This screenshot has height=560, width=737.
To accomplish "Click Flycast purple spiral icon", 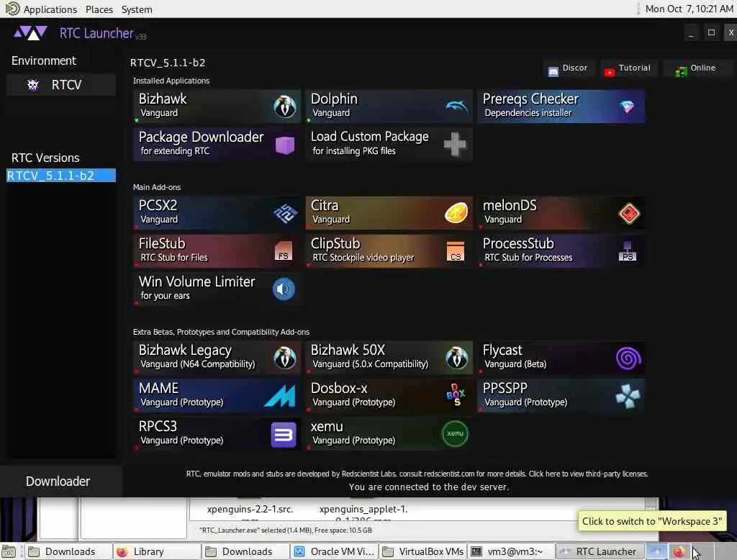I will point(628,358).
